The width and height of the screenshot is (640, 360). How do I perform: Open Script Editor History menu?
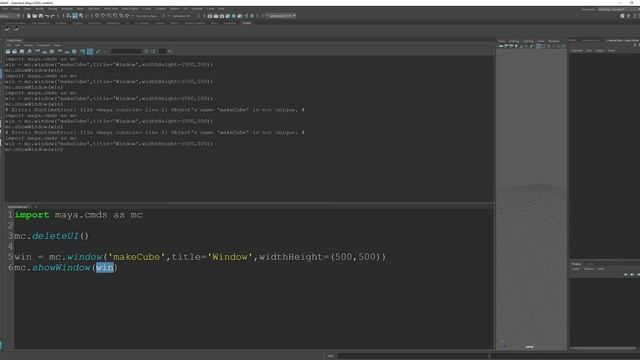[x=28, y=45]
